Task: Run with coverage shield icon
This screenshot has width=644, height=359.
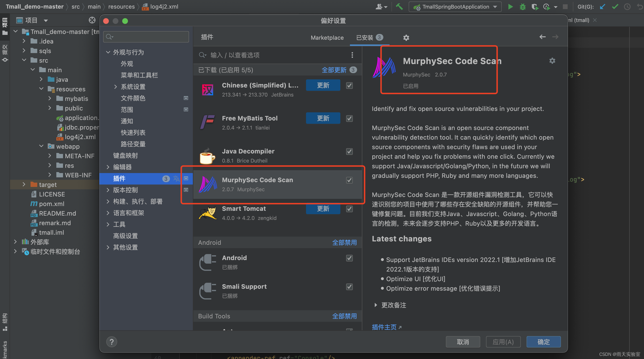Action: [x=535, y=7]
